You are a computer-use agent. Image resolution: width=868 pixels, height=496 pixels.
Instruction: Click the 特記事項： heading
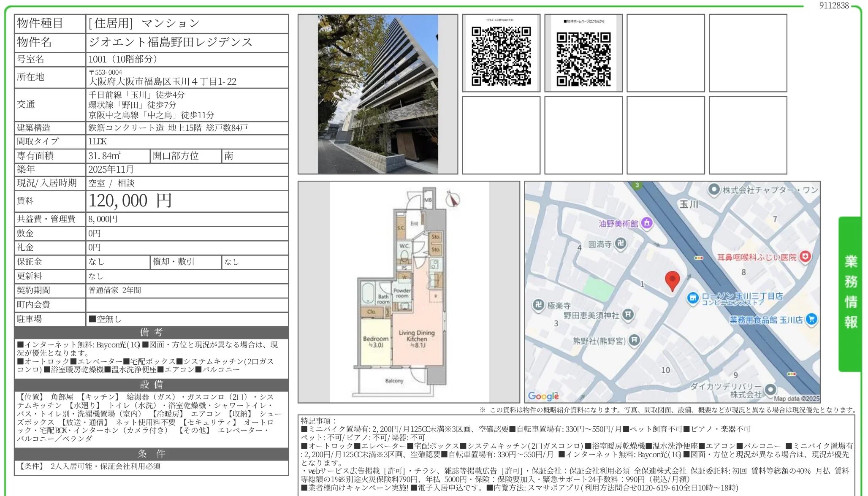pos(318,421)
